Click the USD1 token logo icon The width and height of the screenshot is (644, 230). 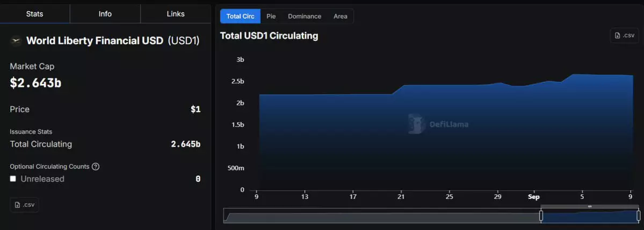[16, 41]
